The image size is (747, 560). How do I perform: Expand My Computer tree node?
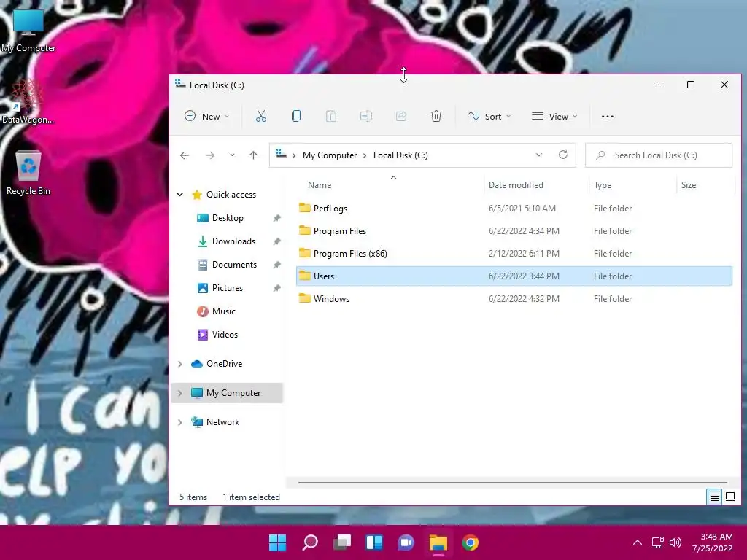pos(179,393)
